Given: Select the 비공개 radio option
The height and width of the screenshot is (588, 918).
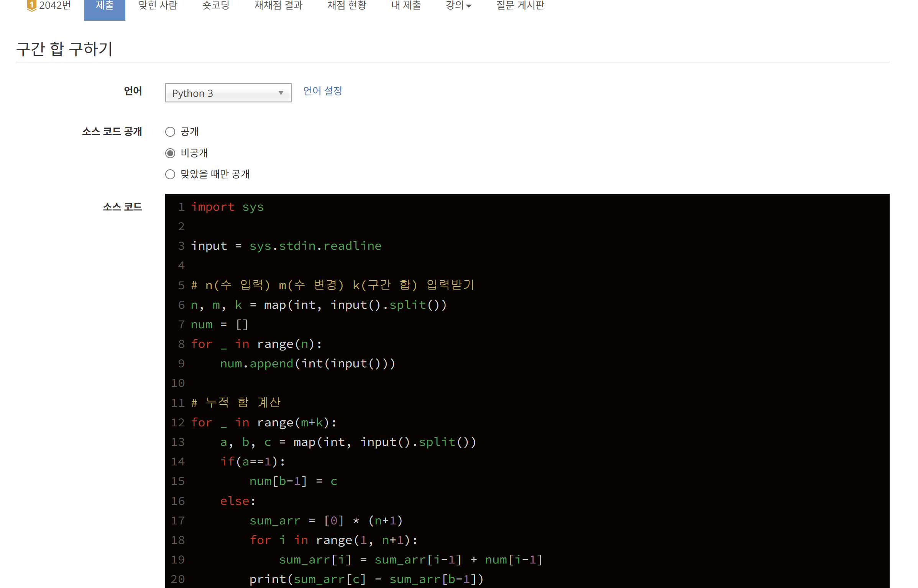Looking at the screenshot, I should point(170,153).
